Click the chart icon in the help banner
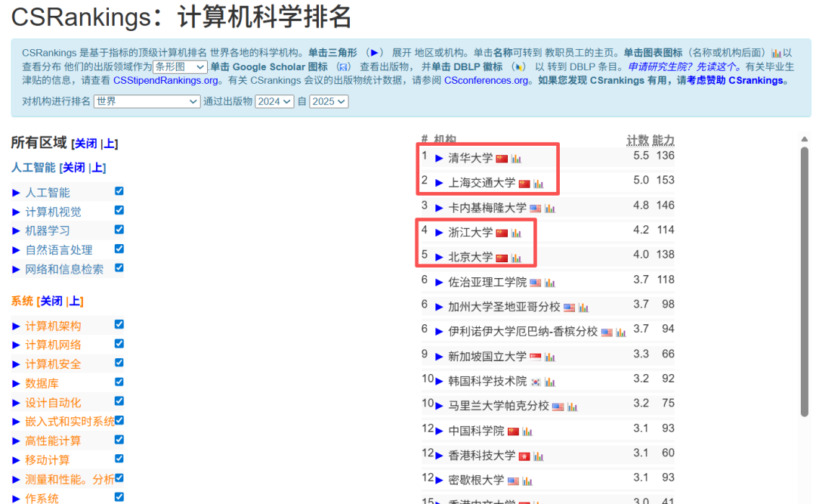The width and height of the screenshot is (816, 504). coord(776,53)
